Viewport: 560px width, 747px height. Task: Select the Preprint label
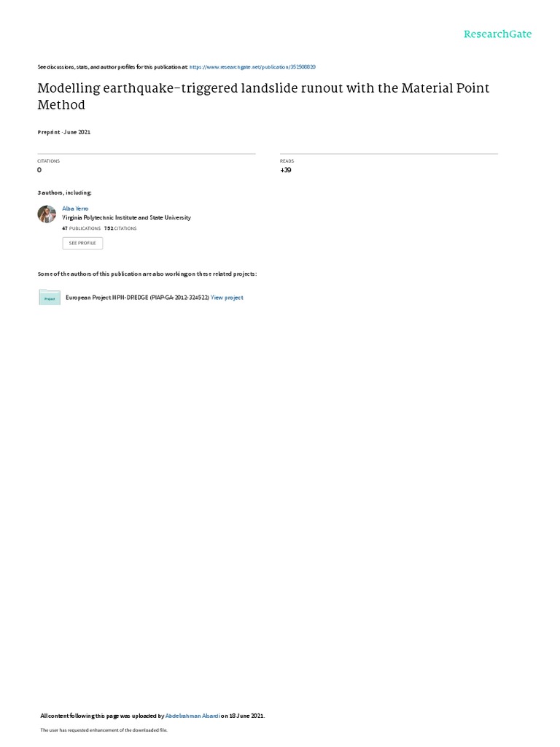(x=49, y=132)
